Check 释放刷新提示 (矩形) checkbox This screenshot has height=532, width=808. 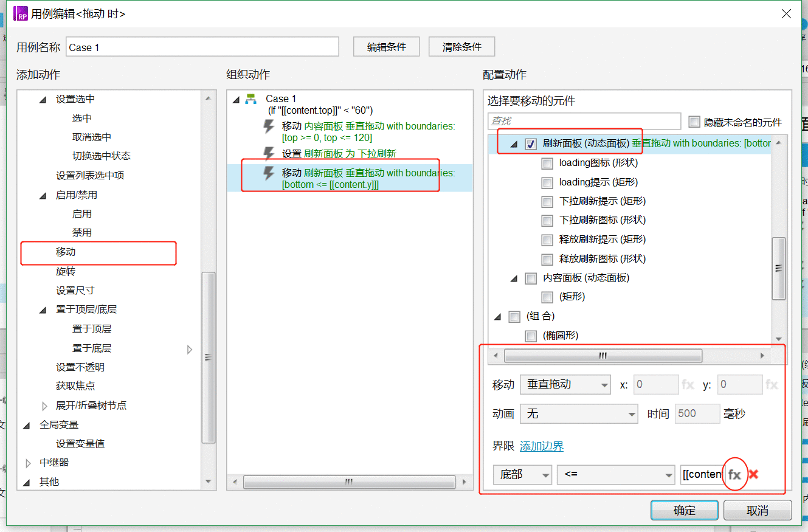[547, 240]
